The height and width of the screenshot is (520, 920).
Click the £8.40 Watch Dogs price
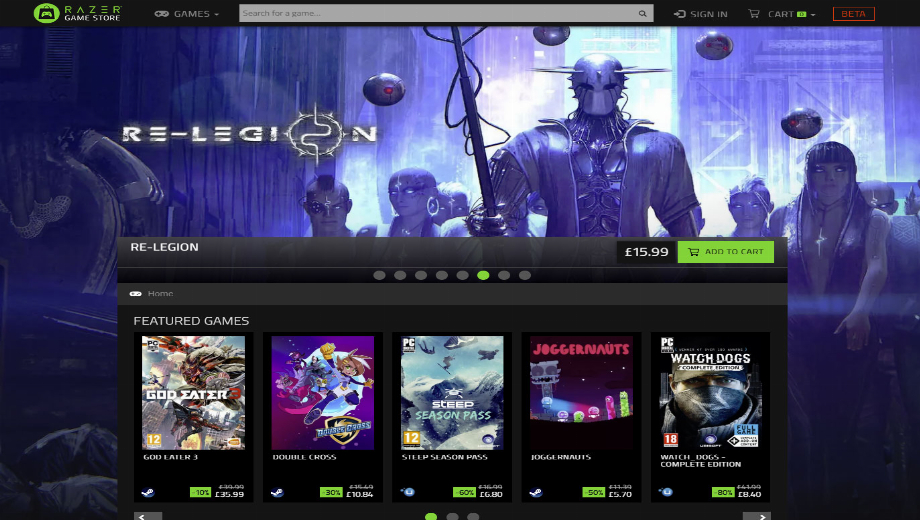point(749,495)
